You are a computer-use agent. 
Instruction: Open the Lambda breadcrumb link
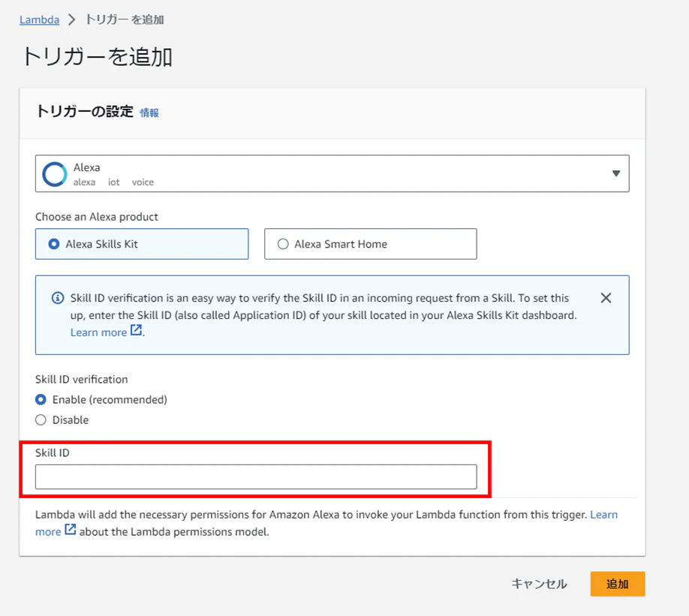(x=39, y=20)
